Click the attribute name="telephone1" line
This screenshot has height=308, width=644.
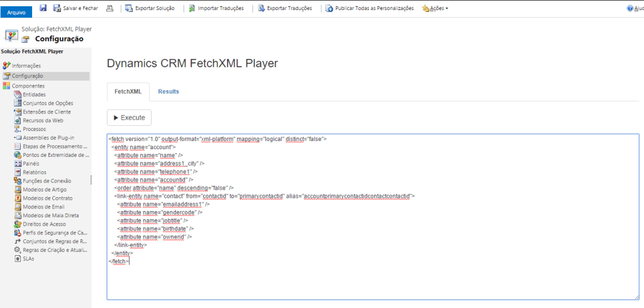click(156, 171)
